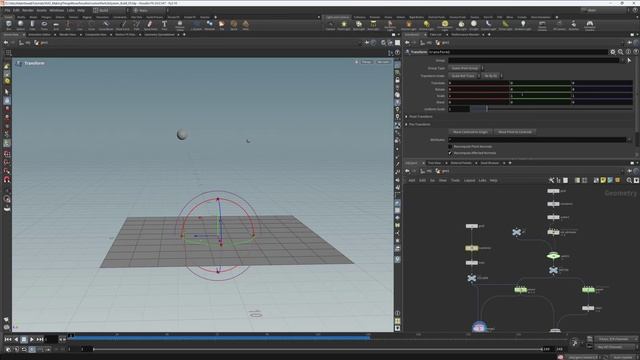
Task: Open the network editor Tools menu
Action: [455, 180]
